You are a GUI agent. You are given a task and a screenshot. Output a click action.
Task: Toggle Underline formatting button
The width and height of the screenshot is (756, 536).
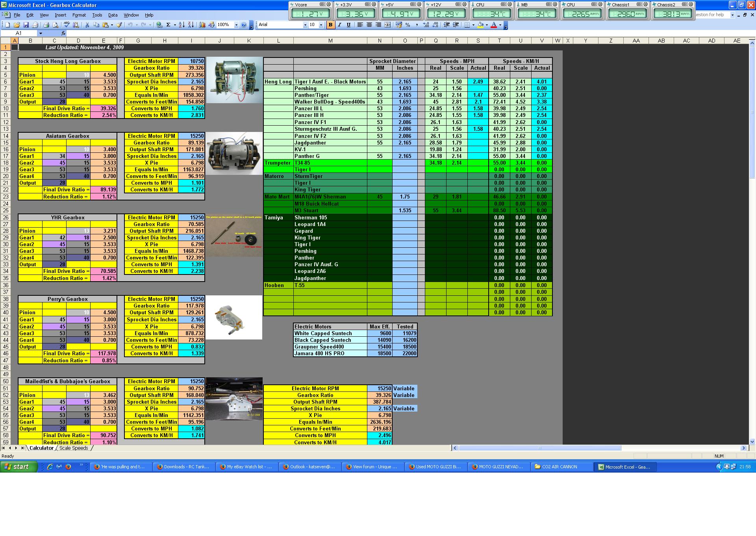(x=348, y=25)
